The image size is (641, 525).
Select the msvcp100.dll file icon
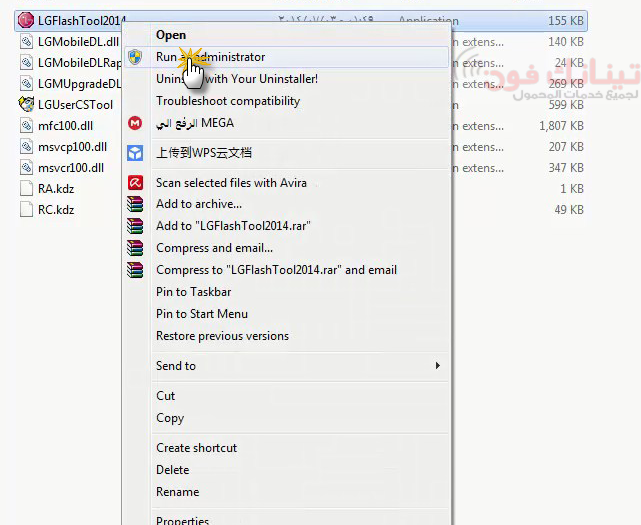pos(27,146)
